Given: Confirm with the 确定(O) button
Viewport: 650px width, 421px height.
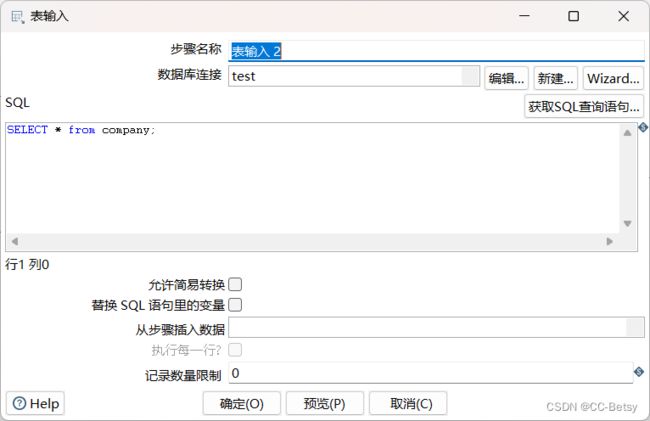Looking at the screenshot, I should click(242, 403).
